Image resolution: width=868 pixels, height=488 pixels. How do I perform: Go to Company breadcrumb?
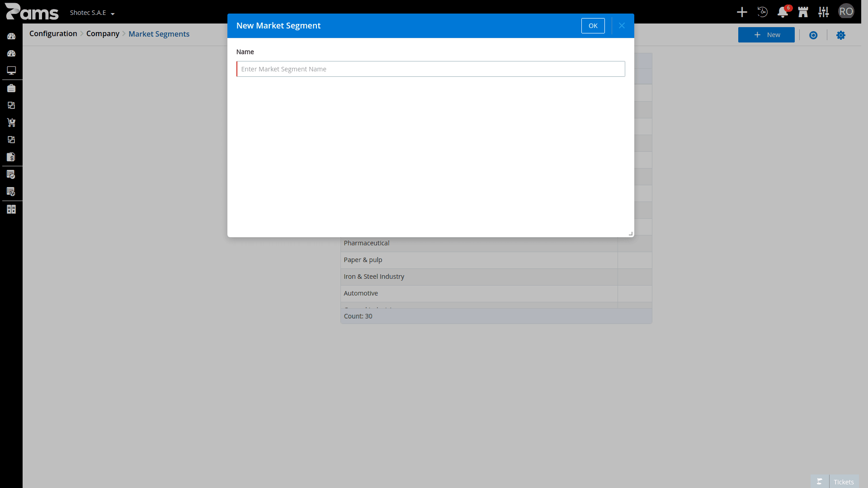pos(103,34)
